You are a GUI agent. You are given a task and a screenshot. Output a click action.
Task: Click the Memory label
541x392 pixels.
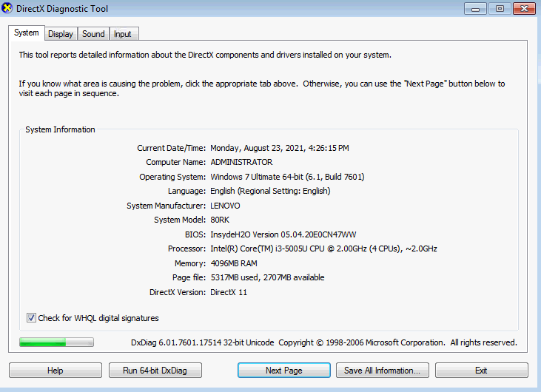pyautogui.click(x=190, y=263)
